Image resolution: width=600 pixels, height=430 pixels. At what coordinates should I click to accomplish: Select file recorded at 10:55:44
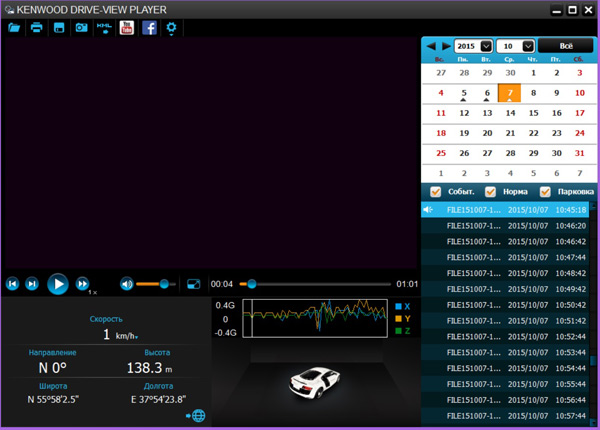point(505,384)
